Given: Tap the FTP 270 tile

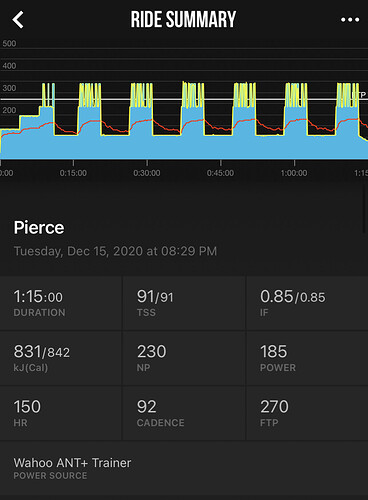Looking at the screenshot, I should [x=307, y=413].
